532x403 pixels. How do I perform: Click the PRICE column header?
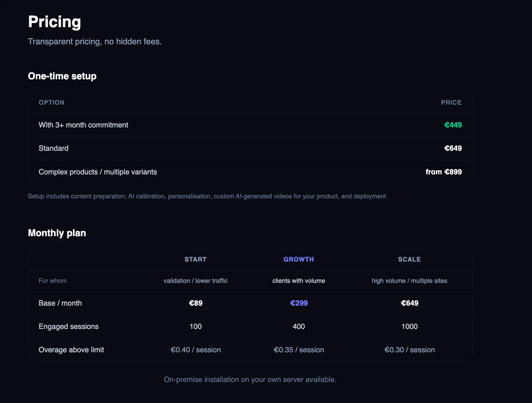click(x=451, y=103)
